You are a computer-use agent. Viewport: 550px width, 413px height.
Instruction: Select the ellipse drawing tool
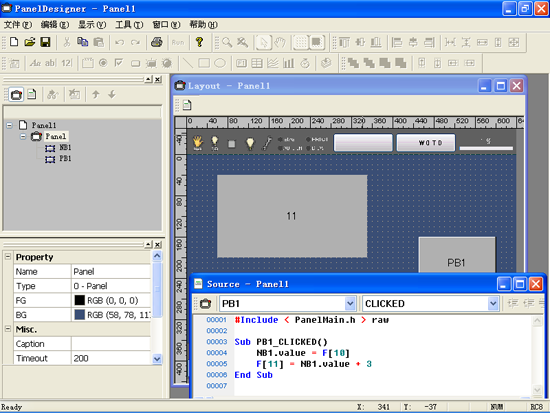(220, 63)
